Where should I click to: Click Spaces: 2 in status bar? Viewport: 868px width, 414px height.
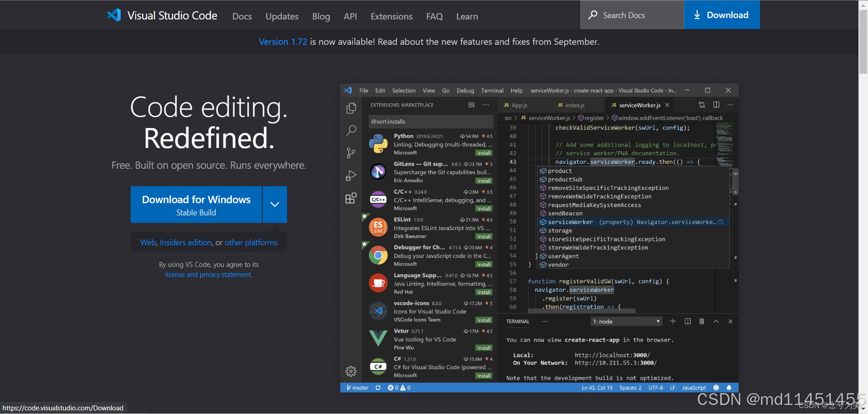click(x=630, y=388)
